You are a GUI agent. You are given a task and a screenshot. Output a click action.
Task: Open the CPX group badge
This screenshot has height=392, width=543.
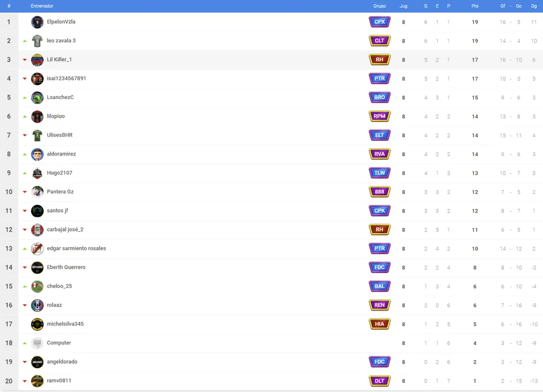(x=380, y=22)
